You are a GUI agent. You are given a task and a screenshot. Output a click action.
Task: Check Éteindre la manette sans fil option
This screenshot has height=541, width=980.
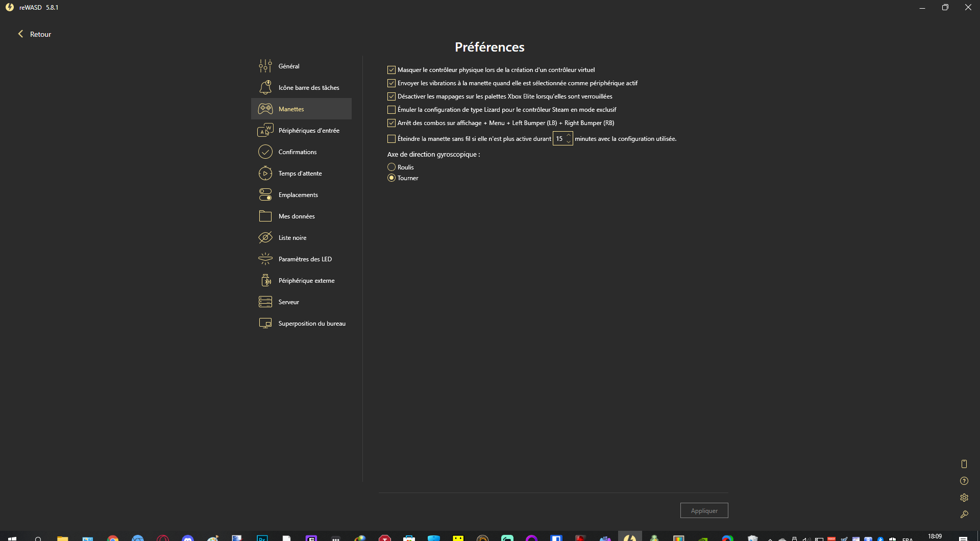[391, 139]
